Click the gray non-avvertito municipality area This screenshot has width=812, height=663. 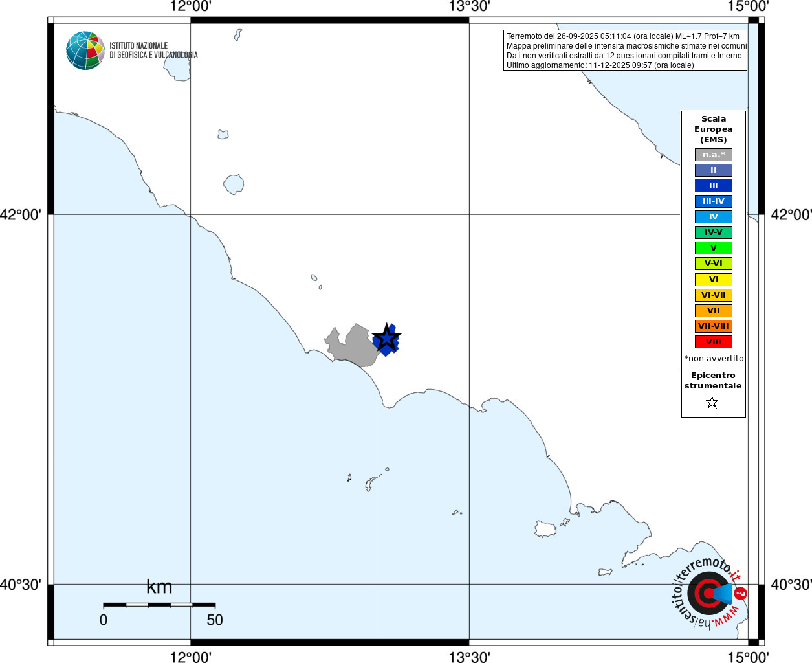(353, 346)
